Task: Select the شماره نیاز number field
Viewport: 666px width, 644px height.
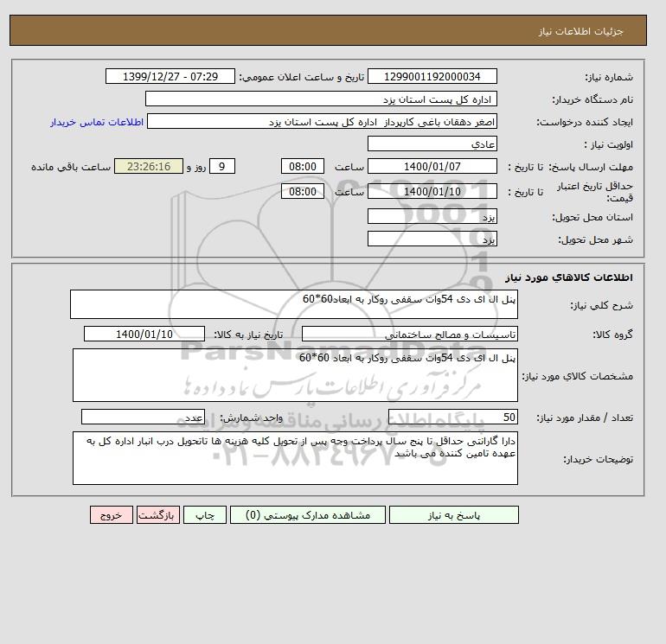Action: [432, 76]
